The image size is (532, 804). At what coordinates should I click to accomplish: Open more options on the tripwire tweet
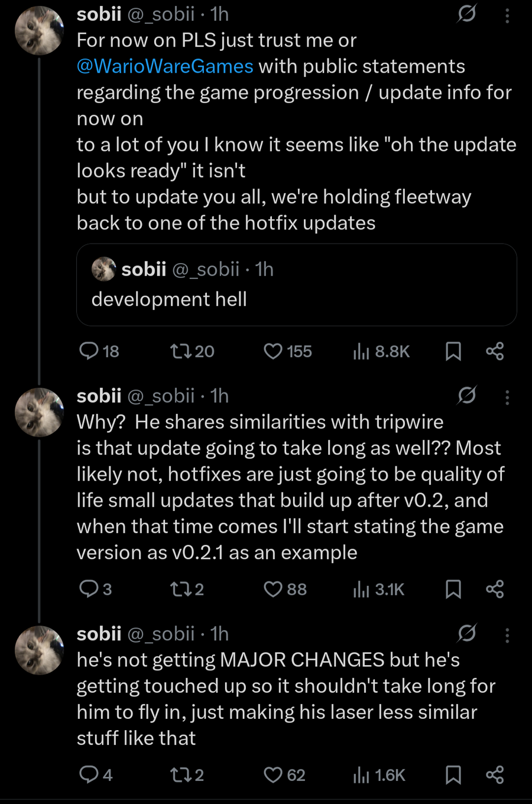click(507, 397)
